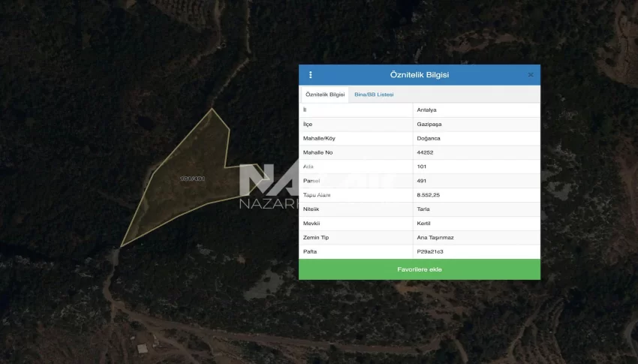Select the Nitelik value Tarla

(477, 209)
